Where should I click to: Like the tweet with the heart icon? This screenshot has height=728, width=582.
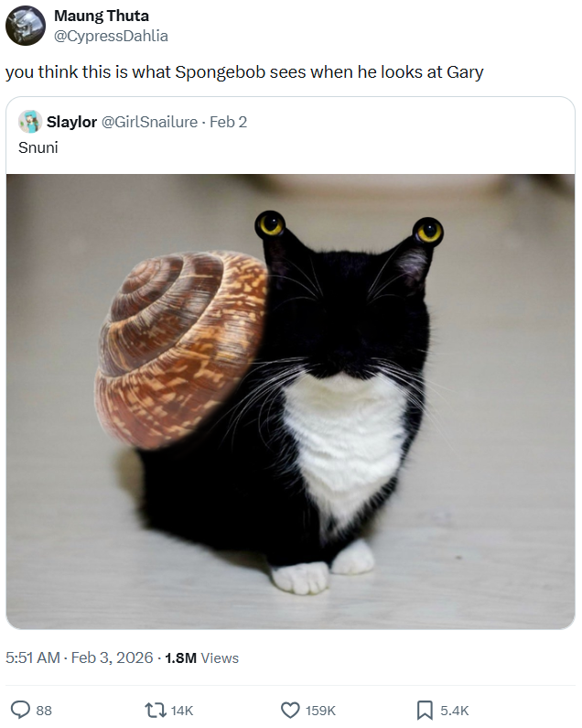[290, 710]
